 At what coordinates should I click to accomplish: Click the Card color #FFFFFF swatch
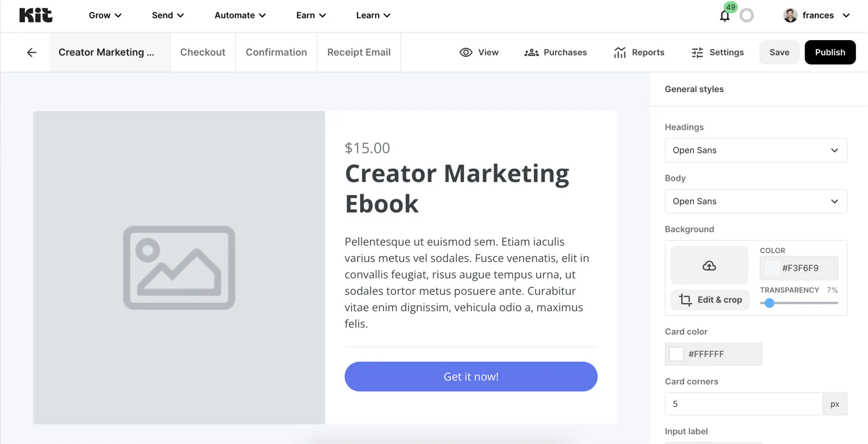676,354
